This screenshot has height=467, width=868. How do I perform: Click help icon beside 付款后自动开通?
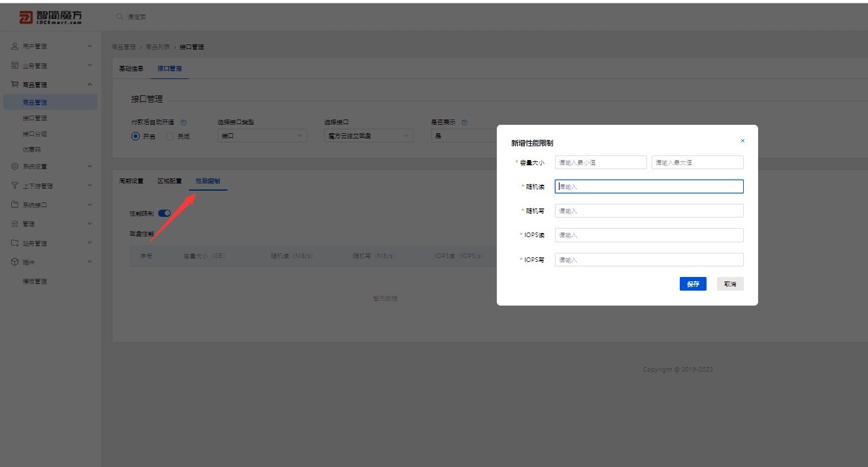(x=183, y=122)
